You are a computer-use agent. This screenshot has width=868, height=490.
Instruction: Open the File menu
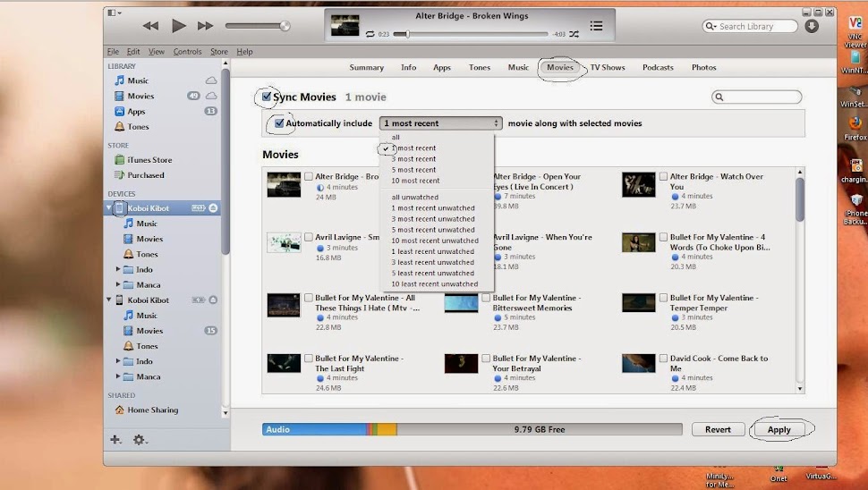click(113, 52)
